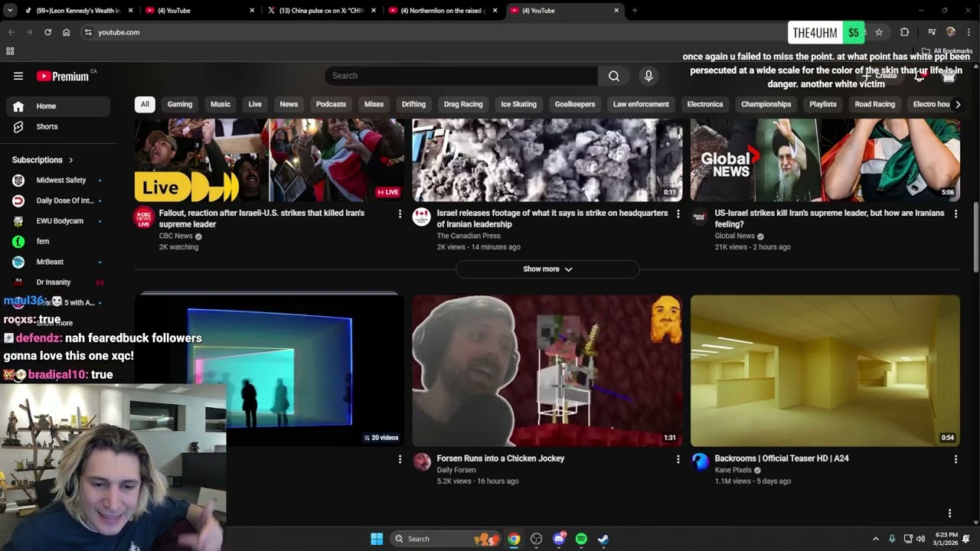This screenshot has width=980, height=551.
Task: Expand the Subscriptions section chevron
Action: (71, 160)
